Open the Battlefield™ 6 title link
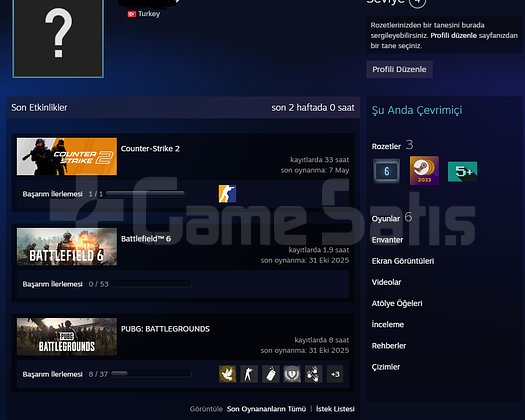The image size is (525, 420). click(146, 239)
